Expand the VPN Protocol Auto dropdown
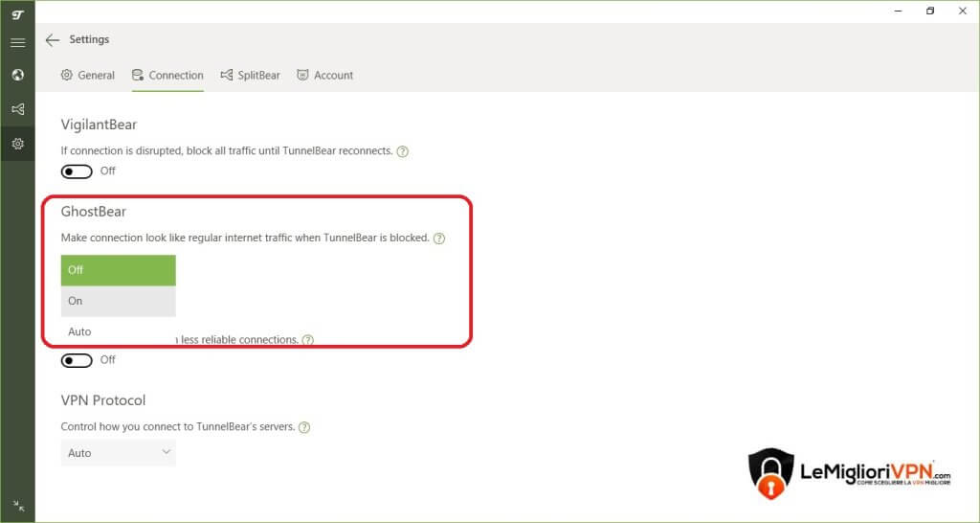 118,453
